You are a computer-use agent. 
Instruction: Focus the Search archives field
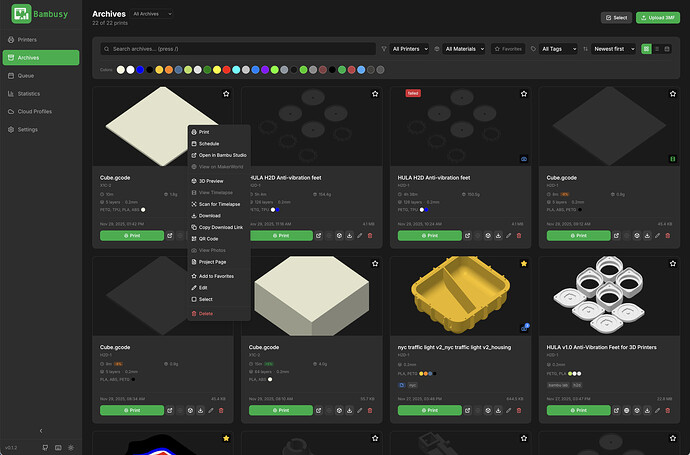(238, 49)
